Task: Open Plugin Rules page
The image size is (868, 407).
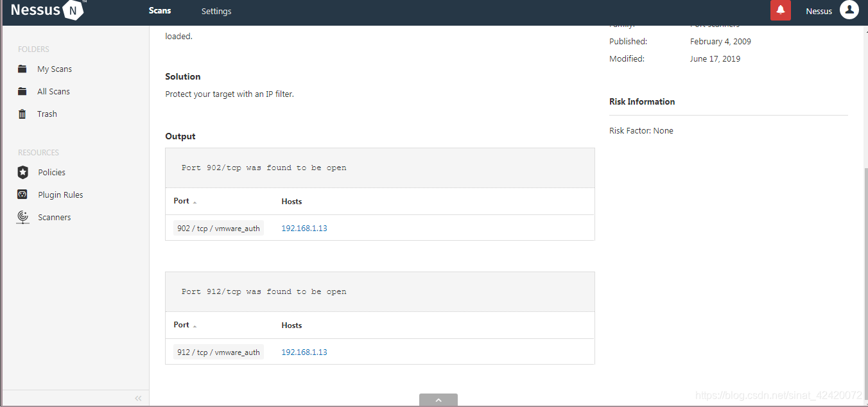Action: (x=60, y=195)
